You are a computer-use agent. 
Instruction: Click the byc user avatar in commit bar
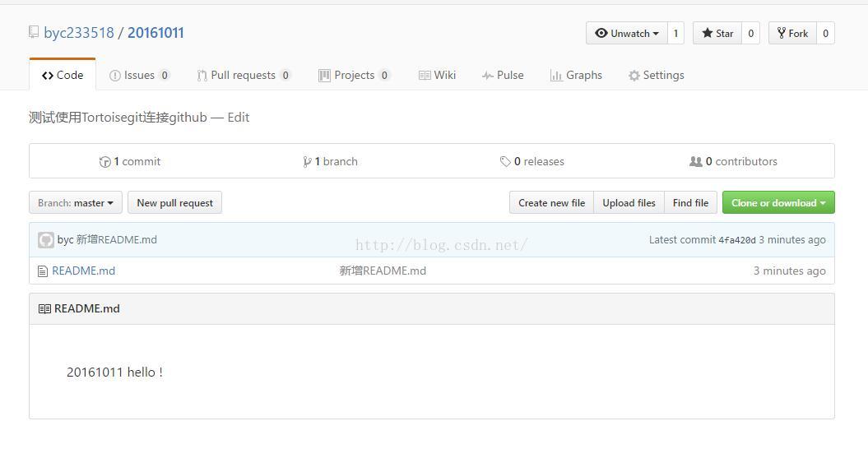click(46, 239)
